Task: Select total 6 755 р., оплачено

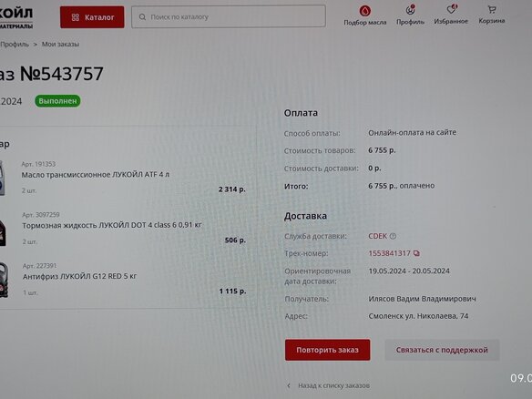Action: tap(402, 186)
